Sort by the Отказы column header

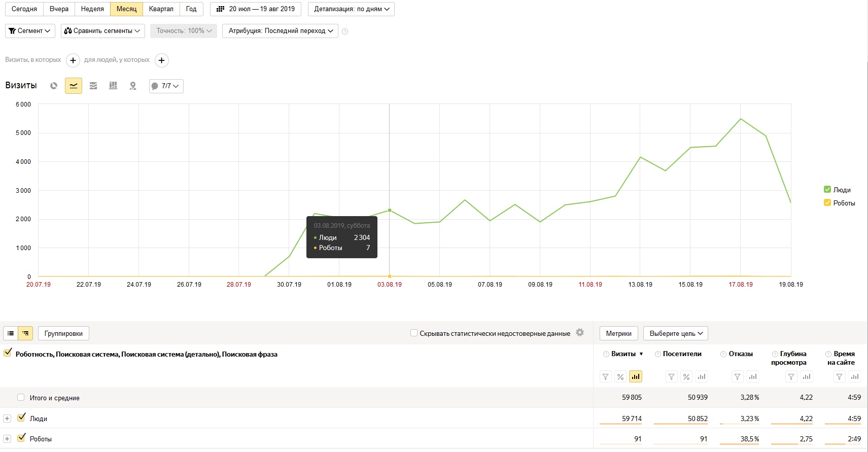tap(741, 354)
